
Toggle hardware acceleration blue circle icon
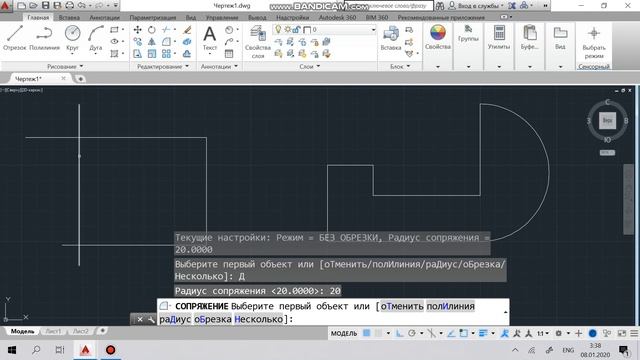pos(593,333)
